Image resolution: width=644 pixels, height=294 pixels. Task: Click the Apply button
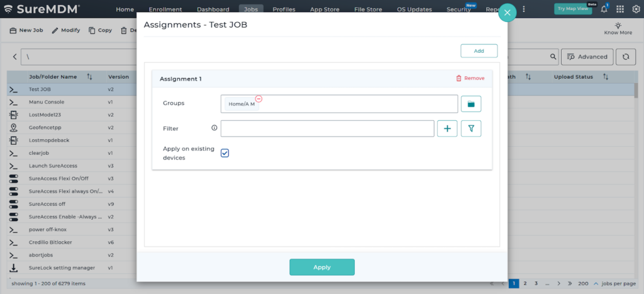(x=322, y=267)
